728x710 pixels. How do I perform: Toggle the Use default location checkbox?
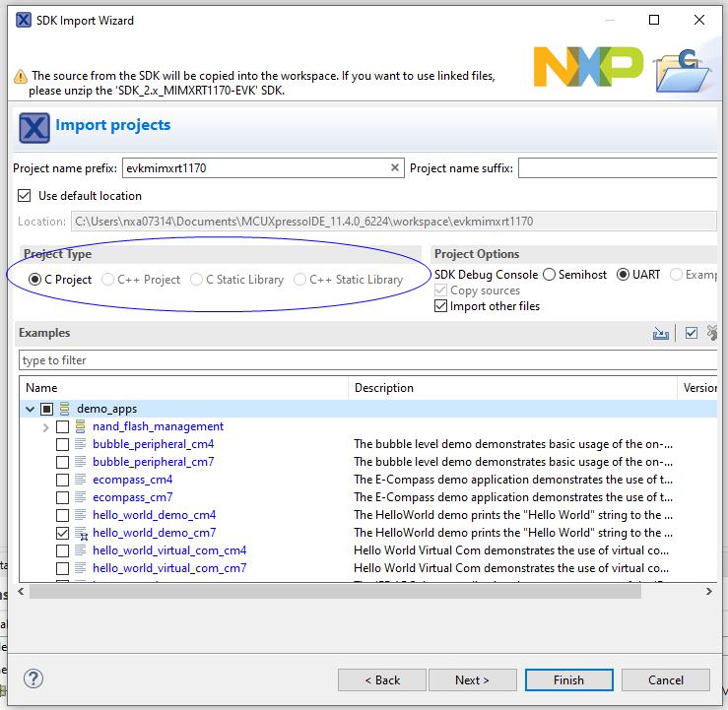click(26, 196)
